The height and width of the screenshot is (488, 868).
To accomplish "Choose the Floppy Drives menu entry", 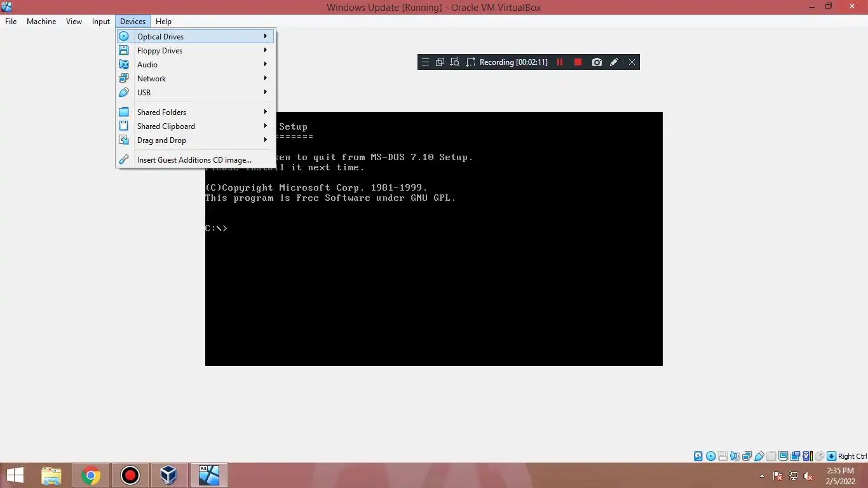I will click(195, 50).
